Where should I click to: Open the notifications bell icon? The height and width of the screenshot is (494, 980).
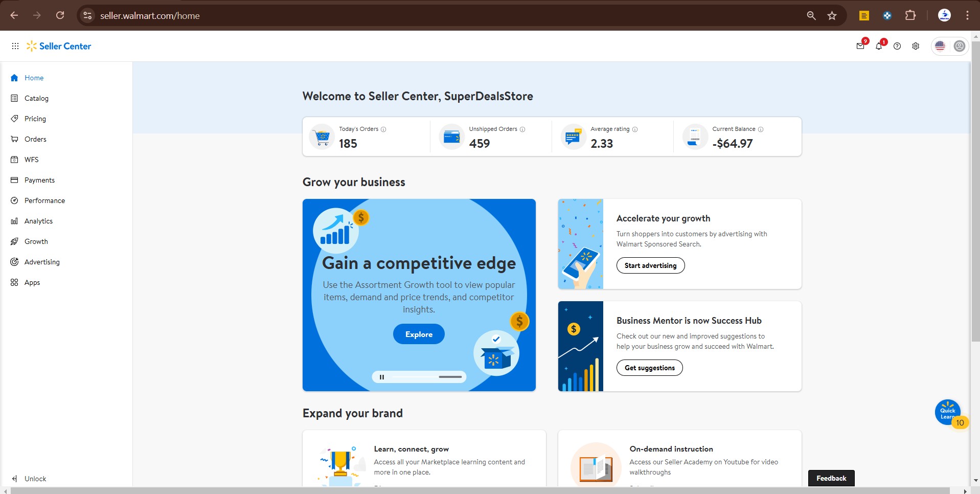click(879, 46)
